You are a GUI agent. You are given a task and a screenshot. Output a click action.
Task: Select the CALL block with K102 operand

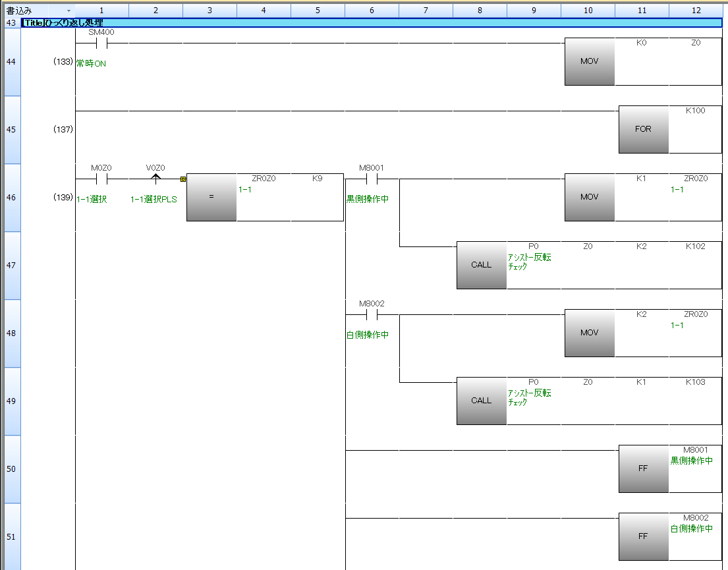point(482,265)
